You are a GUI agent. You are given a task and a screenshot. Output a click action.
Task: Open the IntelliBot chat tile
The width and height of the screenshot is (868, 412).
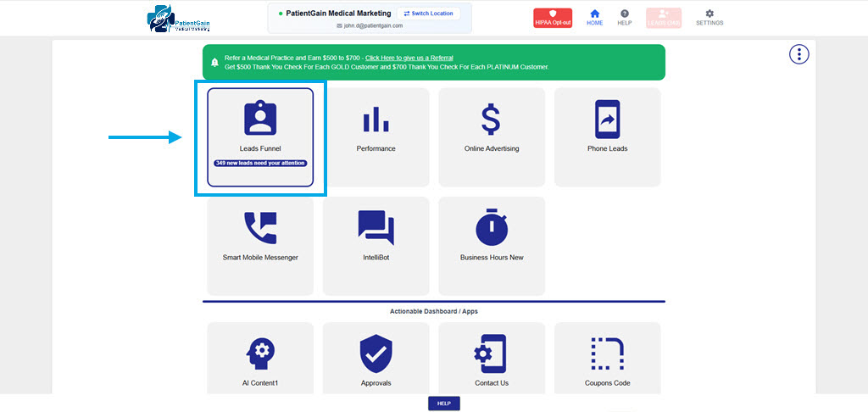[376, 246]
